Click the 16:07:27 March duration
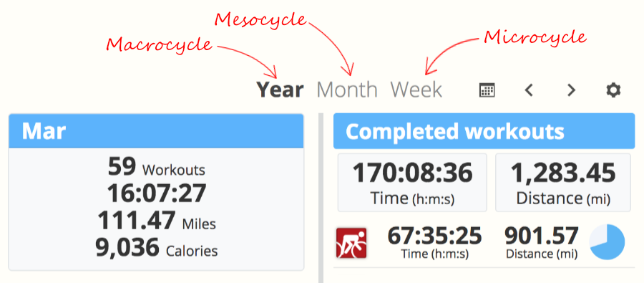The height and width of the screenshot is (283, 644). [x=157, y=193]
